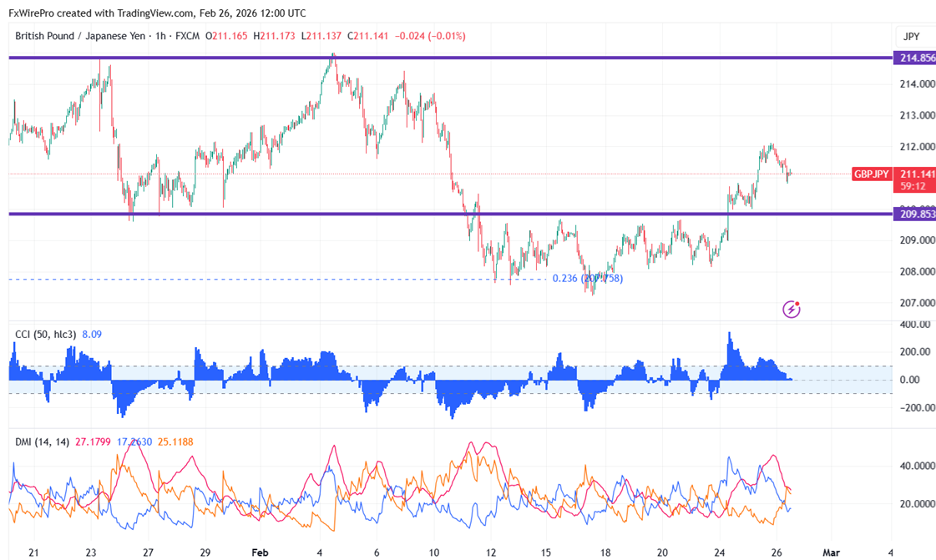
Task: Click the high price value H211.173
Action: 274,36
